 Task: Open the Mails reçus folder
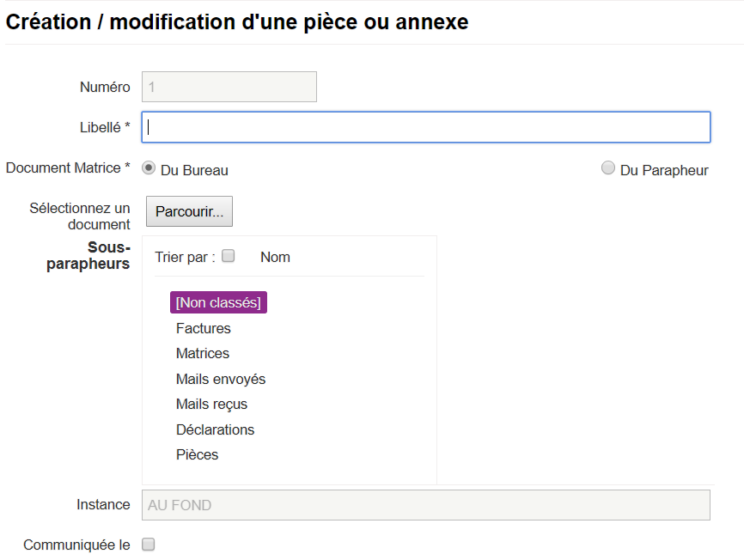pyautogui.click(x=211, y=404)
